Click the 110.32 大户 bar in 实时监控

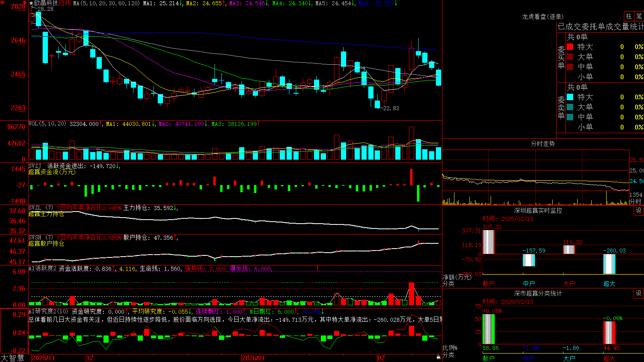coord(569,249)
